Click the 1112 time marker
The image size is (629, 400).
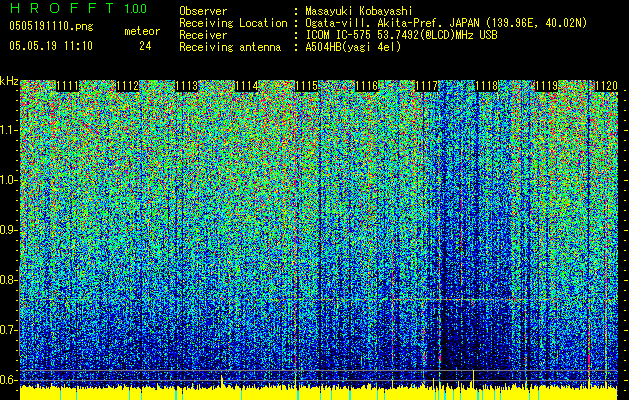click(128, 86)
